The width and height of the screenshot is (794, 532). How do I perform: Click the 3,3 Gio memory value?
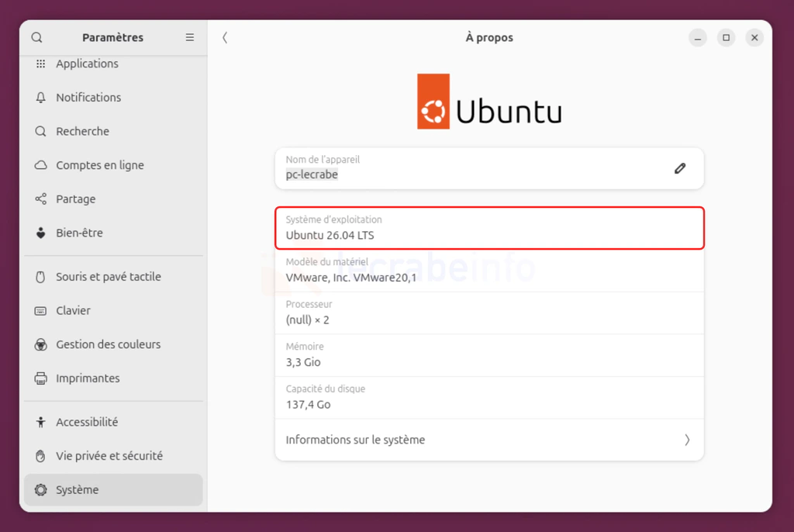[x=303, y=362]
